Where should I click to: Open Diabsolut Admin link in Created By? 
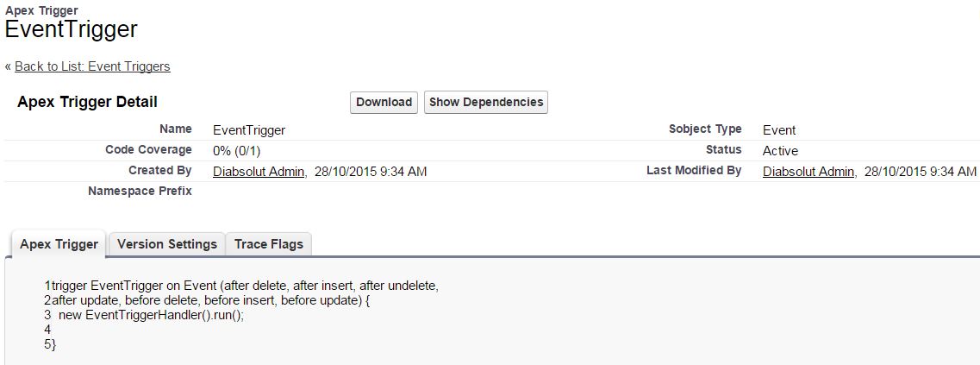[x=259, y=172]
